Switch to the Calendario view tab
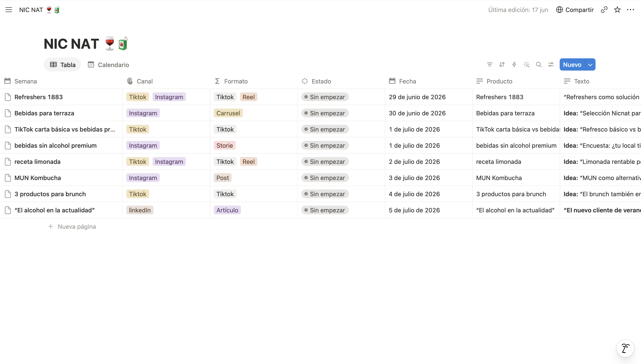Screen dimensions: 641x364 pyautogui.click(x=108, y=65)
